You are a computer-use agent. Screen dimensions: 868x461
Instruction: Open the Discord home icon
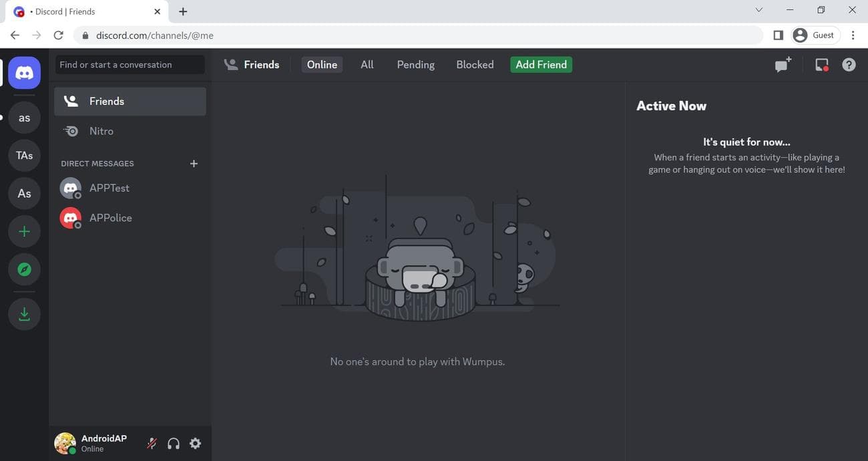click(24, 72)
